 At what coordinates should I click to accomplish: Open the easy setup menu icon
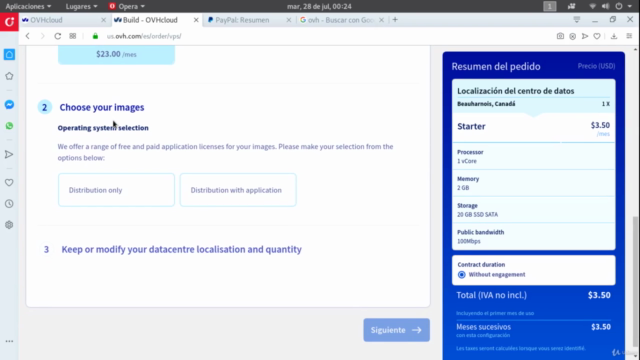click(x=629, y=36)
